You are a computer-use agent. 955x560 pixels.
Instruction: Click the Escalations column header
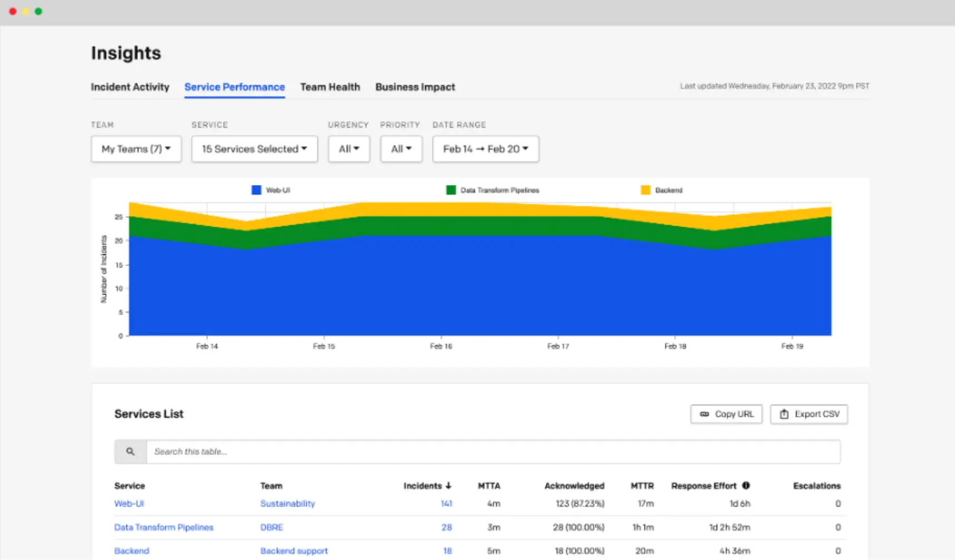tap(817, 486)
